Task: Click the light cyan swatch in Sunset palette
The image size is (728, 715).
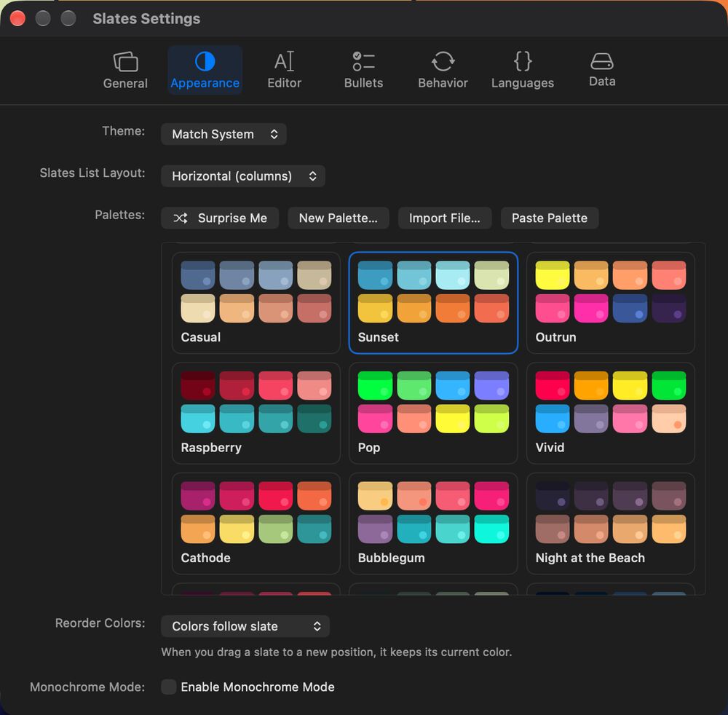Action: pyautogui.click(x=453, y=274)
